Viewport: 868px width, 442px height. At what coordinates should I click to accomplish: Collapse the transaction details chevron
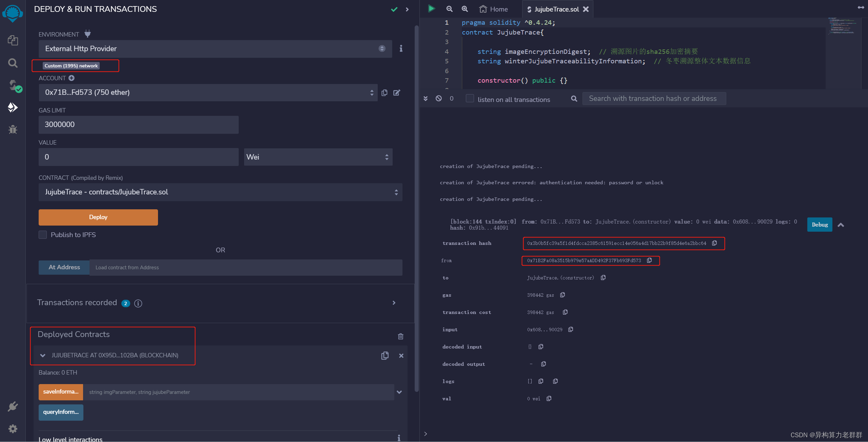[x=841, y=225]
